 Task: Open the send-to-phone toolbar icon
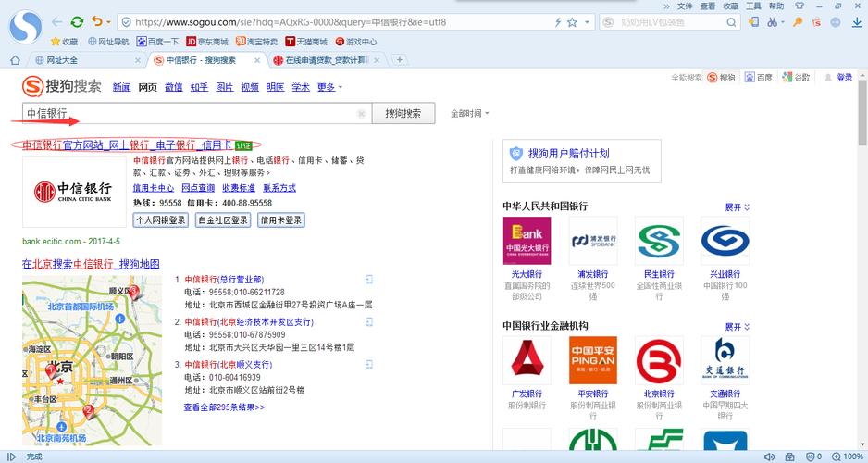pyautogui.click(x=753, y=22)
